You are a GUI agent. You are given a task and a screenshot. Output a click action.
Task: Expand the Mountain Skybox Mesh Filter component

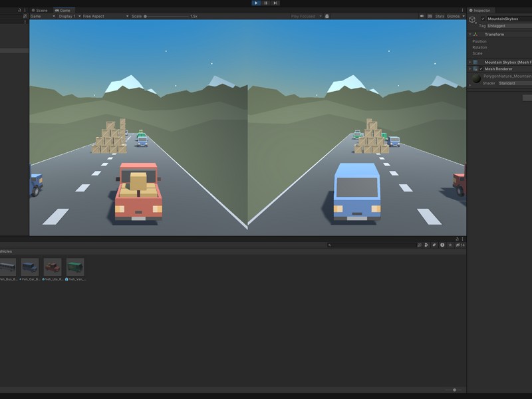pos(470,62)
